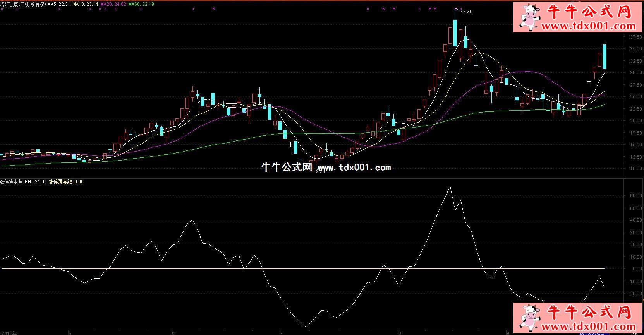
Task: Click the 25.00 price axis value
Action: (x=636, y=97)
